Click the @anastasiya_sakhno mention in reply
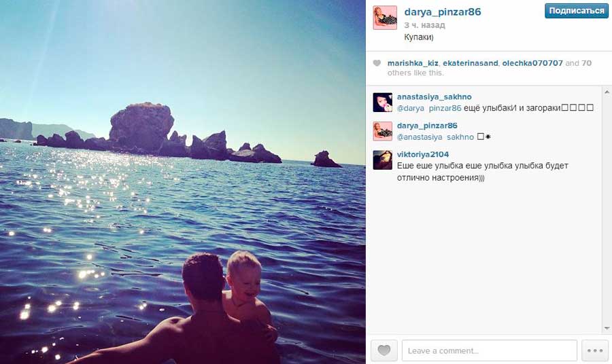Screen dimensions: 612x364 pyautogui.click(x=435, y=137)
